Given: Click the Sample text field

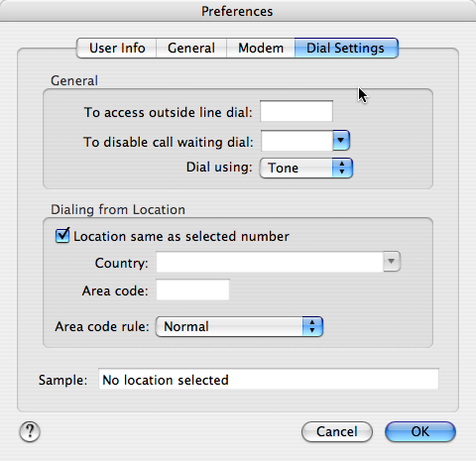Looking at the screenshot, I should [x=269, y=379].
